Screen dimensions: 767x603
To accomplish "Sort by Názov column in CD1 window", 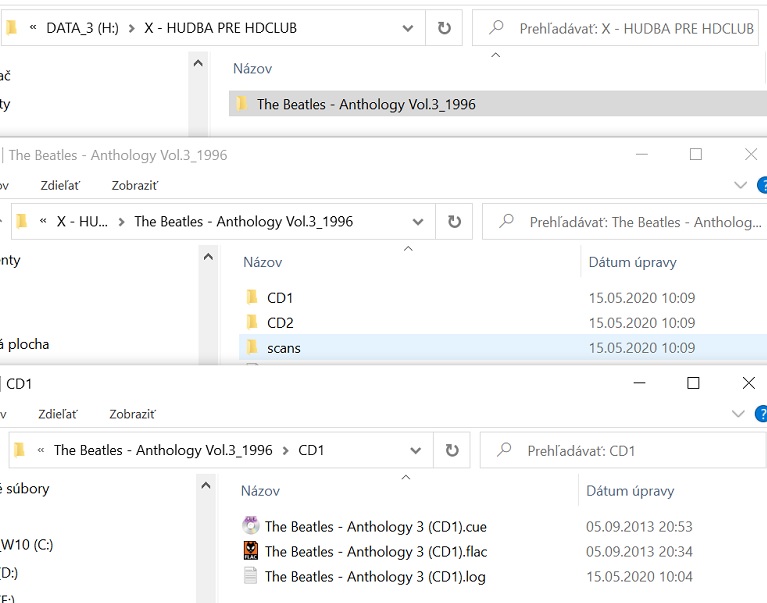I will (x=260, y=491).
